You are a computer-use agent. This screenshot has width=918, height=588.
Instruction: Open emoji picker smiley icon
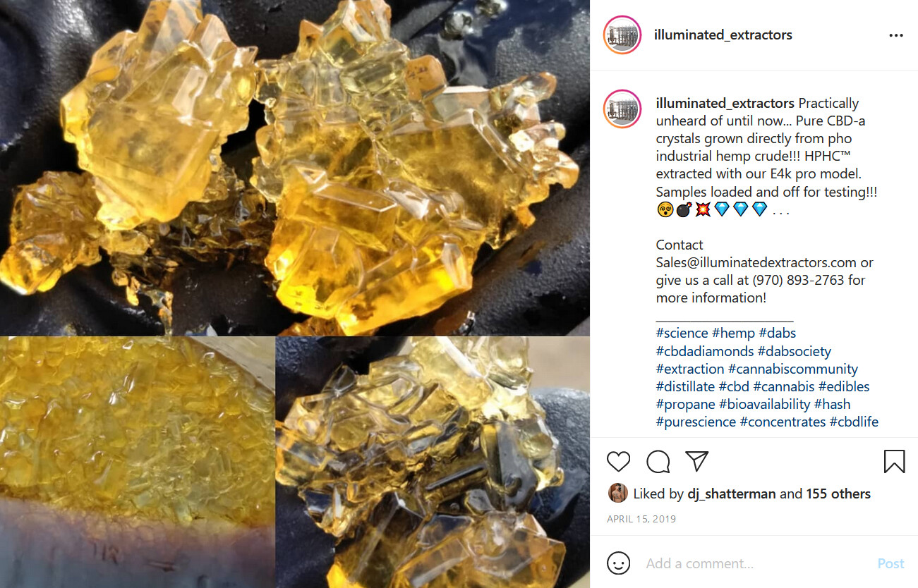tap(618, 563)
